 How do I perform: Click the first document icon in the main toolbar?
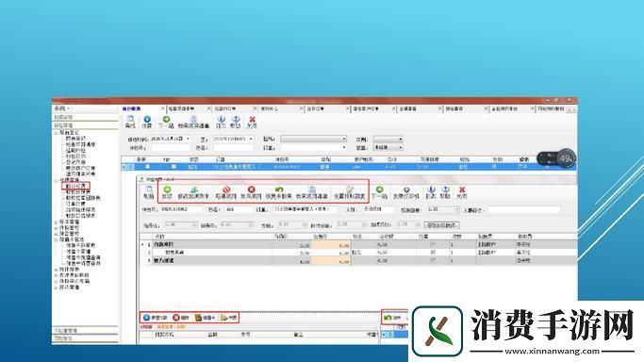click(x=130, y=120)
